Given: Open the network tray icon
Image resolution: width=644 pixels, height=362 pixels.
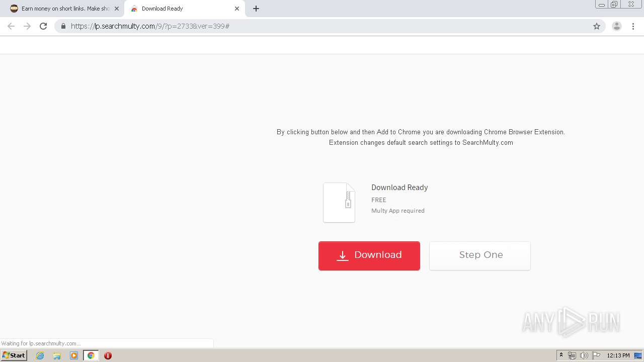Looking at the screenshot, I should (x=572, y=355).
